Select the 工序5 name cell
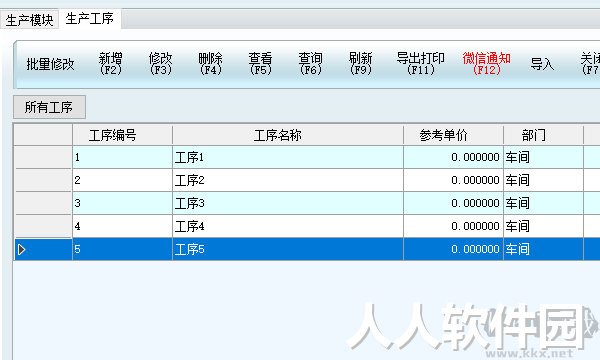 pos(288,249)
